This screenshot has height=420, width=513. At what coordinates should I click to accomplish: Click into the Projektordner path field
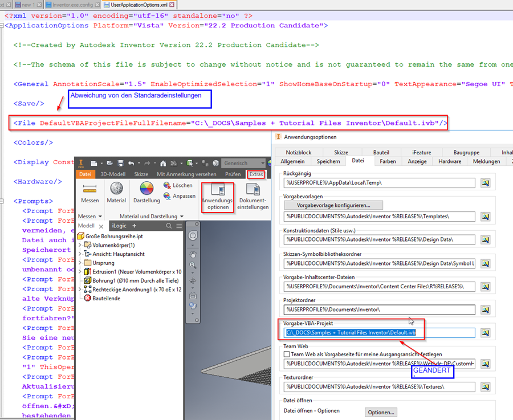(379, 310)
